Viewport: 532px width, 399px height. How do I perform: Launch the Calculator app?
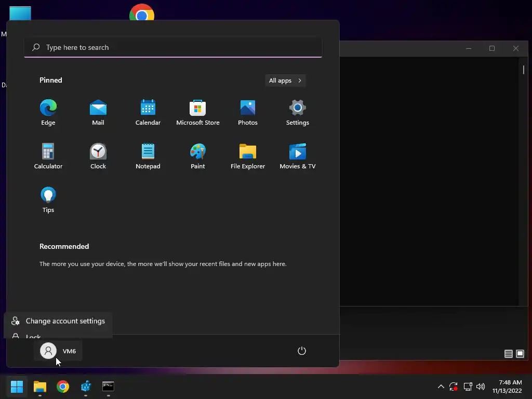[x=48, y=156]
